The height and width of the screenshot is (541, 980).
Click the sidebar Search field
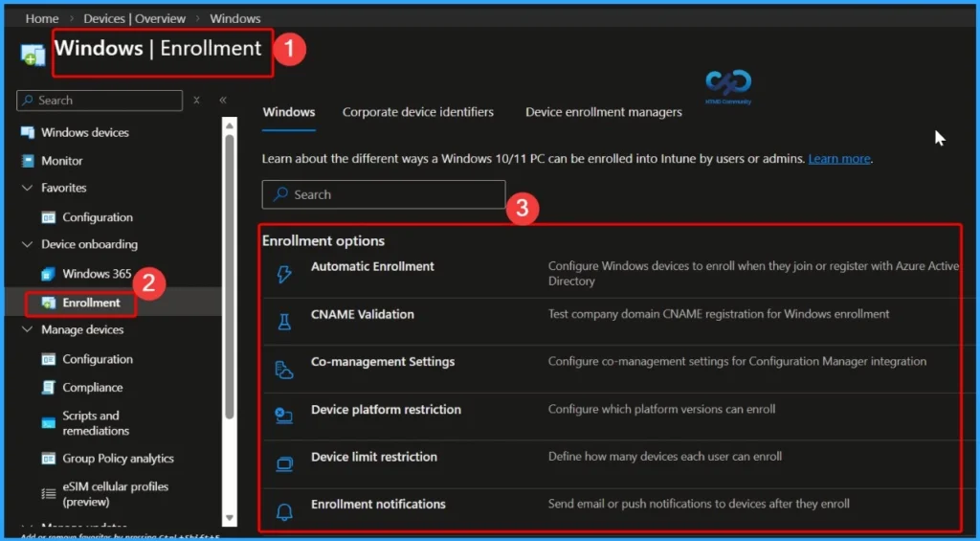[100, 101]
